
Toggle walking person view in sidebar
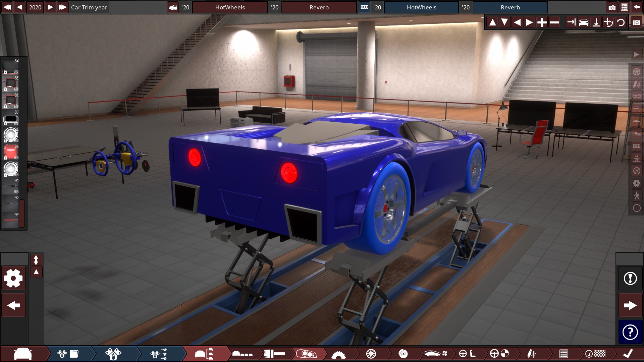[x=636, y=196]
